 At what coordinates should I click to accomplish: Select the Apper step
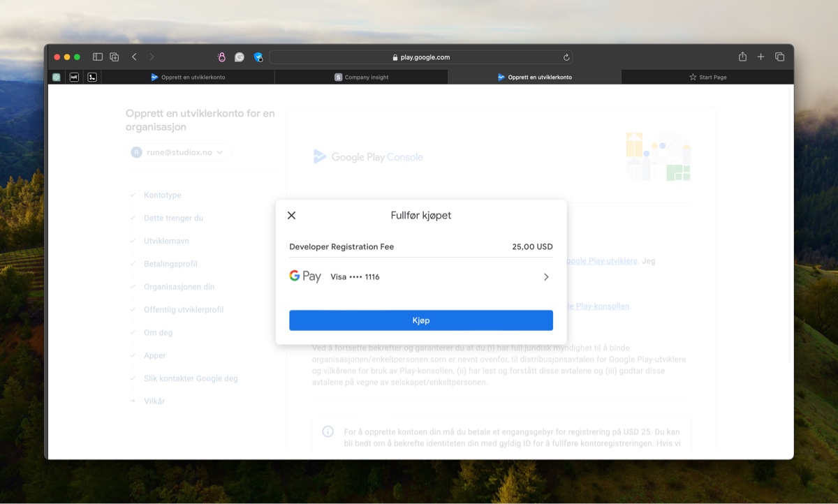click(x=154, y=356)
